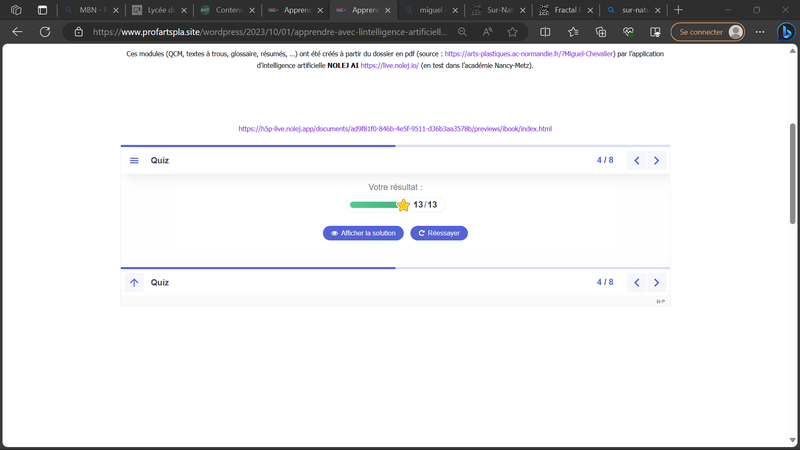Go to next page in top quiz bar

pos(657,160)
